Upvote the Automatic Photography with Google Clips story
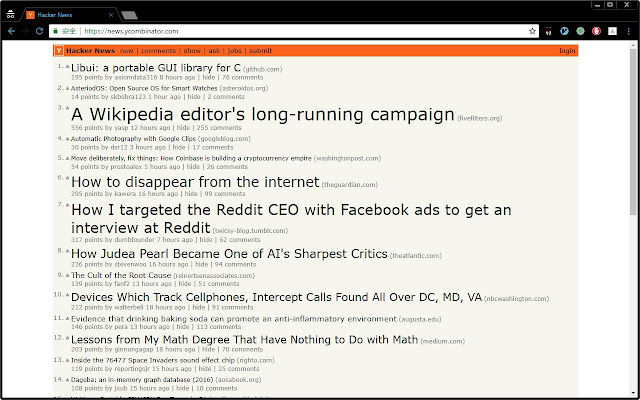The image size is (640, 400). 67,138
